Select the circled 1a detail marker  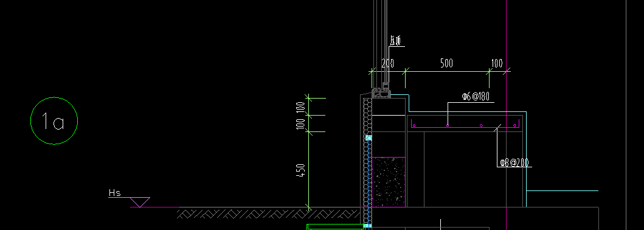point(54,120)
